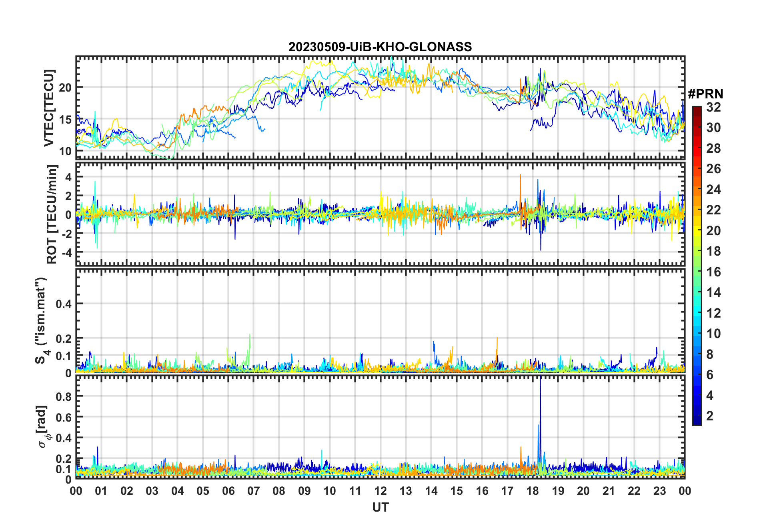The width and height of the screenshot is (761, 532).
Task: Click σφ axis tick label 0.8
Action: click(64, 396)
